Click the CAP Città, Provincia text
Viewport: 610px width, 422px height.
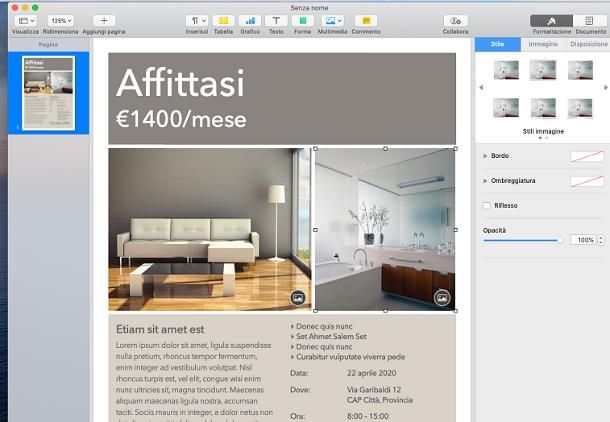click(x=380, y=400)
